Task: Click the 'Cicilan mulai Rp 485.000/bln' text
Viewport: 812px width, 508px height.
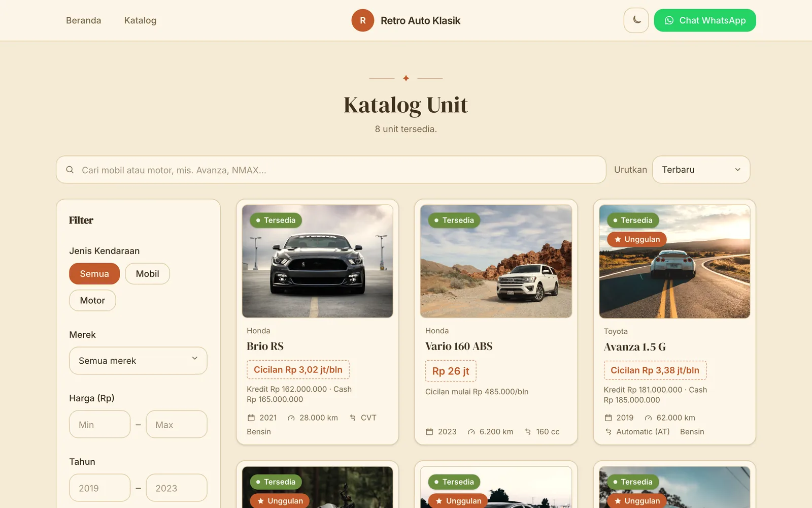Action: coord(477,392)
